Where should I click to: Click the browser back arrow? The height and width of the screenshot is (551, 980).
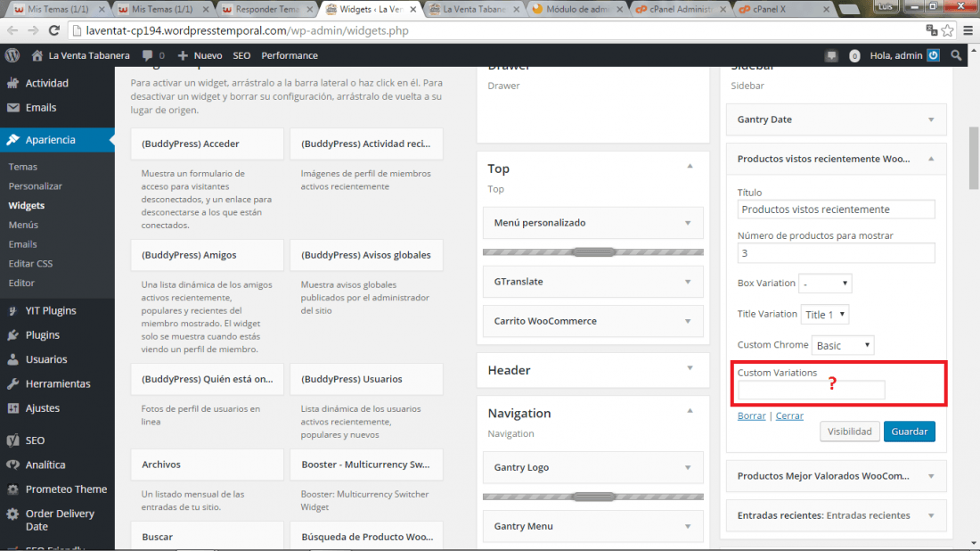click(12, 30)
